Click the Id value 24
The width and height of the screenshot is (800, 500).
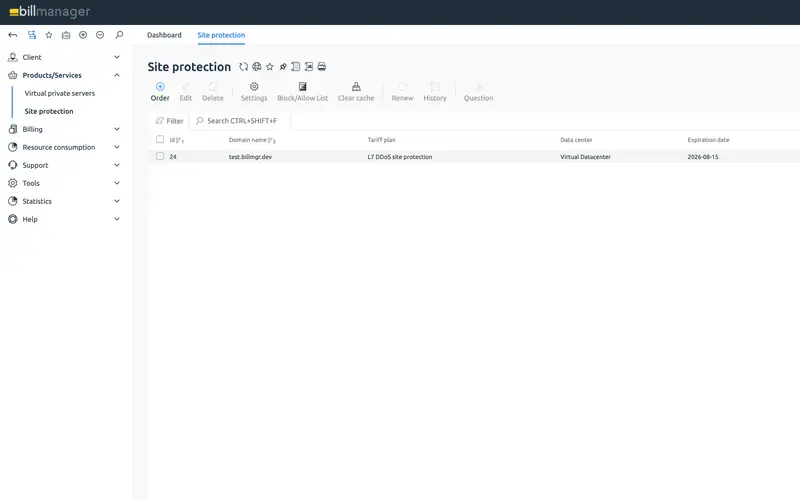click(173, 157)
